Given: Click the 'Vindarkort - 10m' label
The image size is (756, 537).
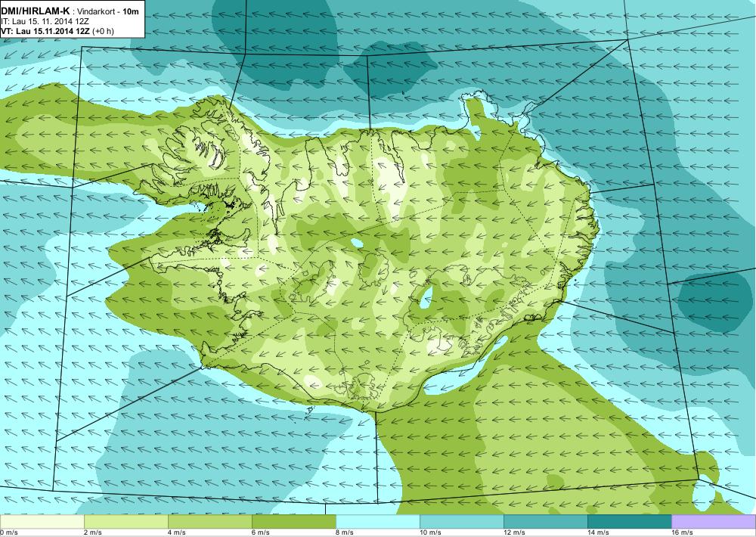Looking at the screenshot, I should 107,11.
